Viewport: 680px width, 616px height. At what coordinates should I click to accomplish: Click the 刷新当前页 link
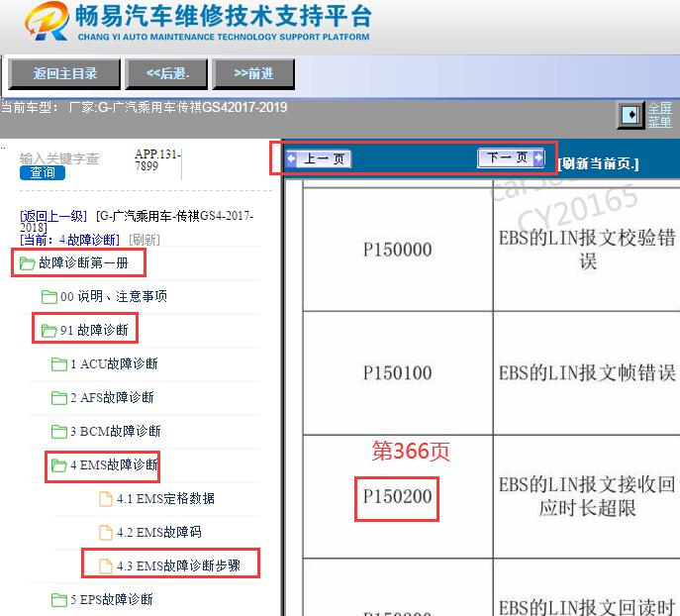598,164
